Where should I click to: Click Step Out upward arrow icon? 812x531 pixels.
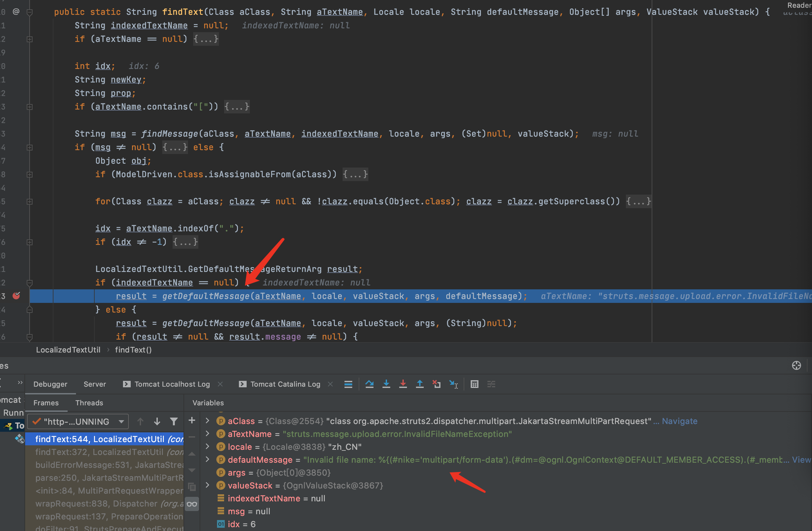click(x=420, y=384)
